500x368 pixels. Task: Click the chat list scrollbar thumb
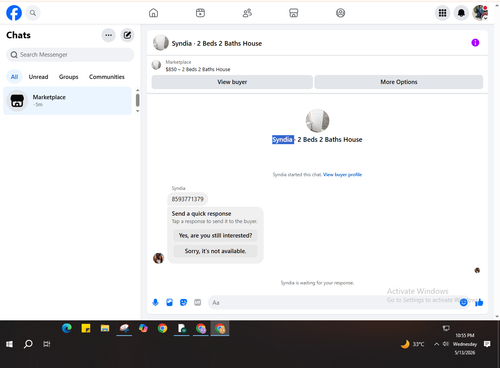[x=138, y=100]
